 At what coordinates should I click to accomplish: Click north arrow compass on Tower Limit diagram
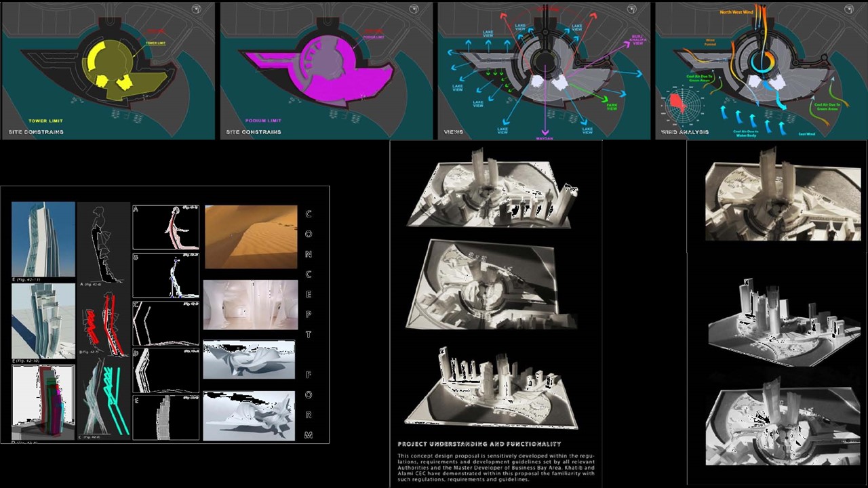(x=197, y=9)
